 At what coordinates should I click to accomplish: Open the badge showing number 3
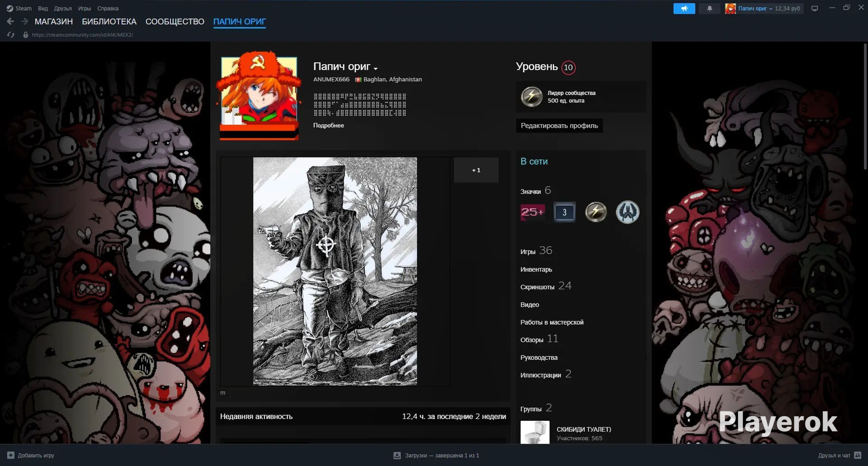pyautogui.click(x=564, y=212)
